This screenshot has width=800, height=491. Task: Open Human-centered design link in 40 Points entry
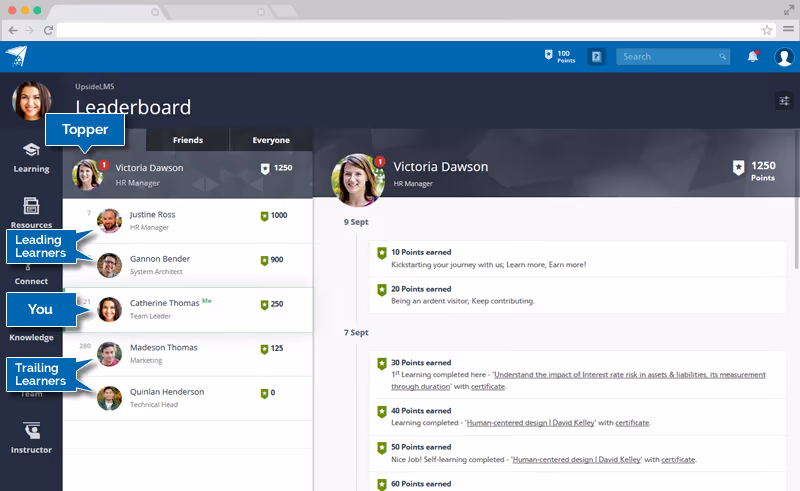pyautogui.click(x=531, y=423)
